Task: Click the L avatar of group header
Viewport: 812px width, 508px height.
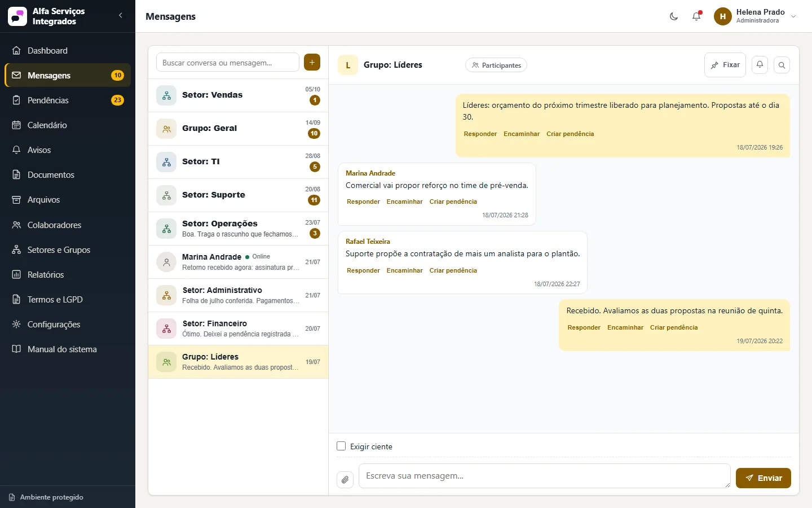Action: (x=348, y=65)
